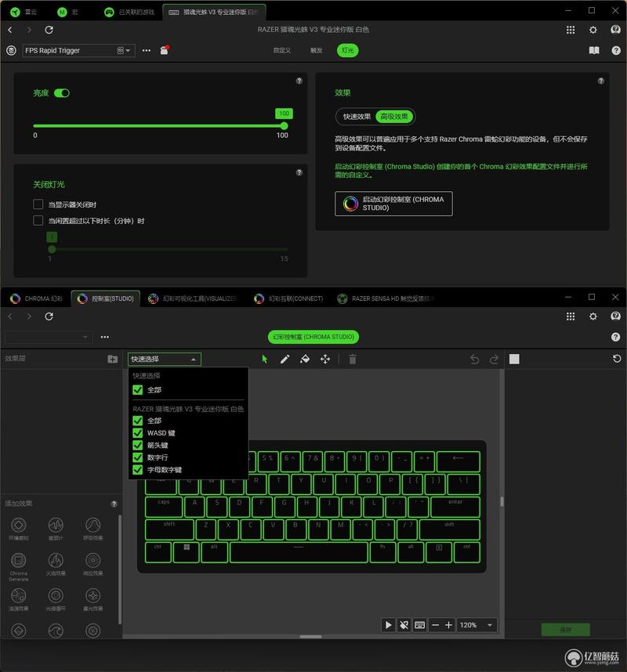Select 快速效果 quick effects option
Screen dimensions: 627x672
(x=357, y=117)
